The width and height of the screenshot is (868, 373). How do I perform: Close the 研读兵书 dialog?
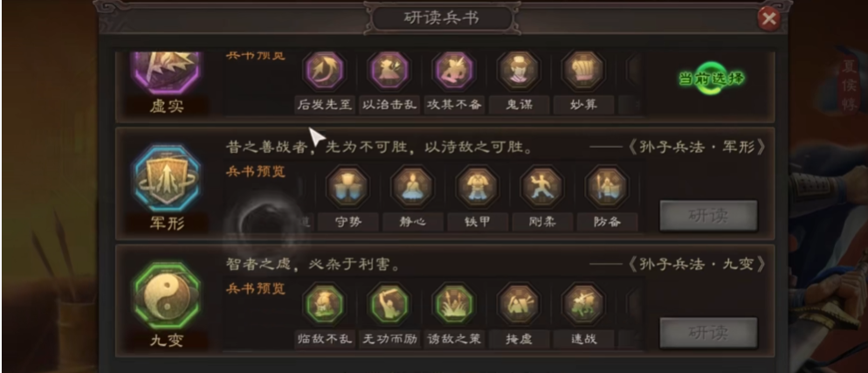pyautogui.click(x=768, y=19)
